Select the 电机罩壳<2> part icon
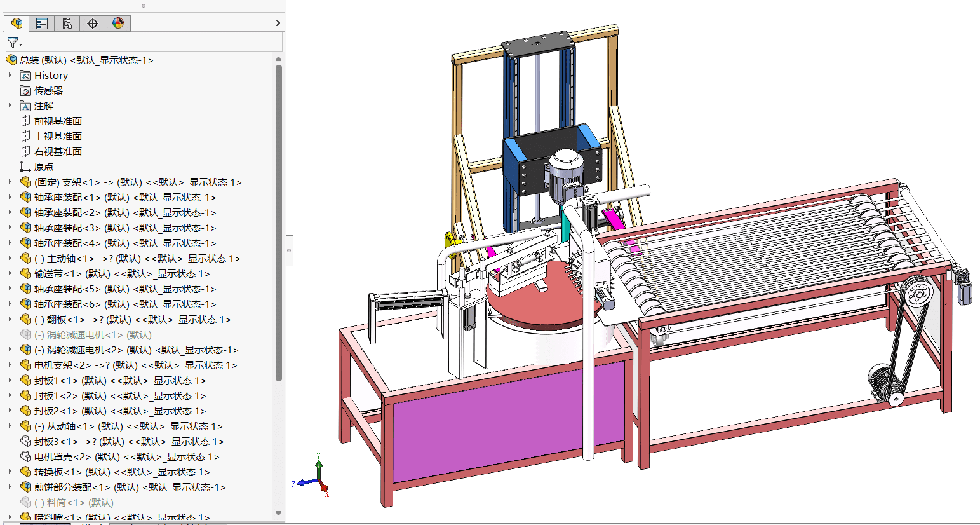The height and width of the screenshot is (525, 980). click(x=25, y=456)
